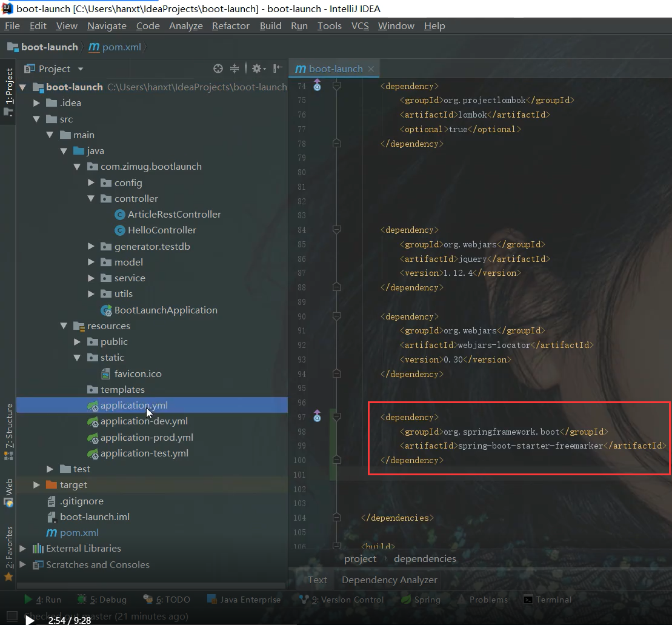This screenshot has height=625, width=672.
Task: Click the project breadcrumb in editor
Action: [360, 558]
